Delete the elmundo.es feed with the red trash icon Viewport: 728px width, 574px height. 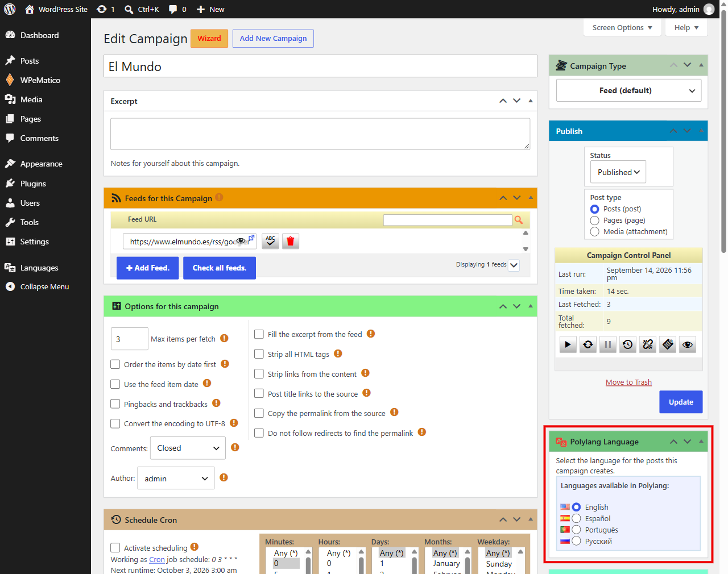[290, 241]
